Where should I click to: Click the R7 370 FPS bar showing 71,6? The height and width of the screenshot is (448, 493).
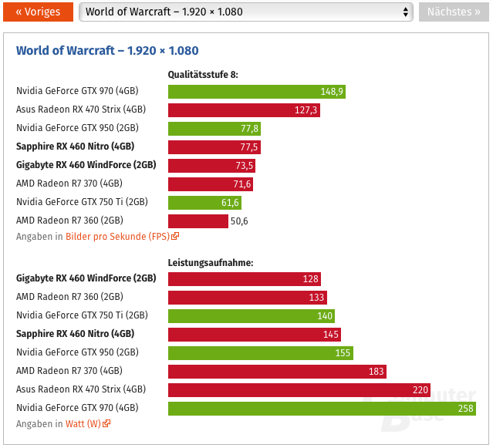click(x=211, y=184)
